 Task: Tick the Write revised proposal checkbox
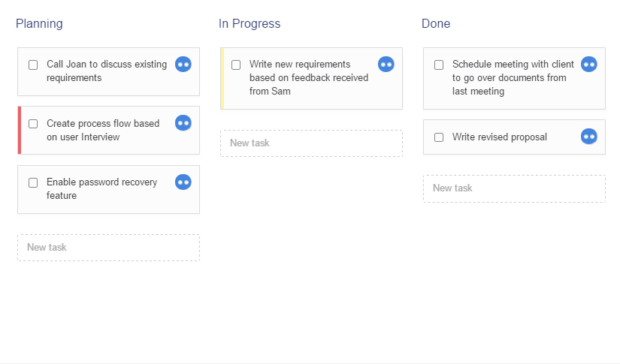[x=439, y=137]
